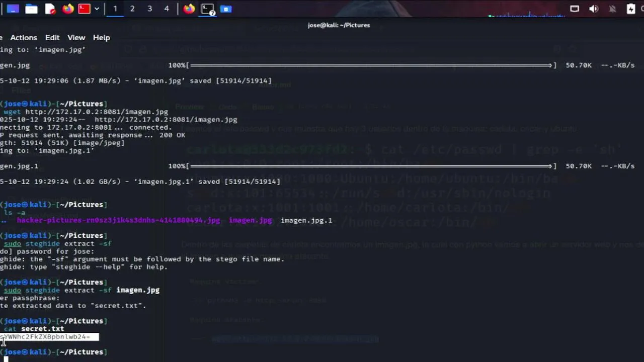Click the second 100% download progress bar
Image resolution: width=644 pixels, height=362 pixels.
click(x=371, y=166)
